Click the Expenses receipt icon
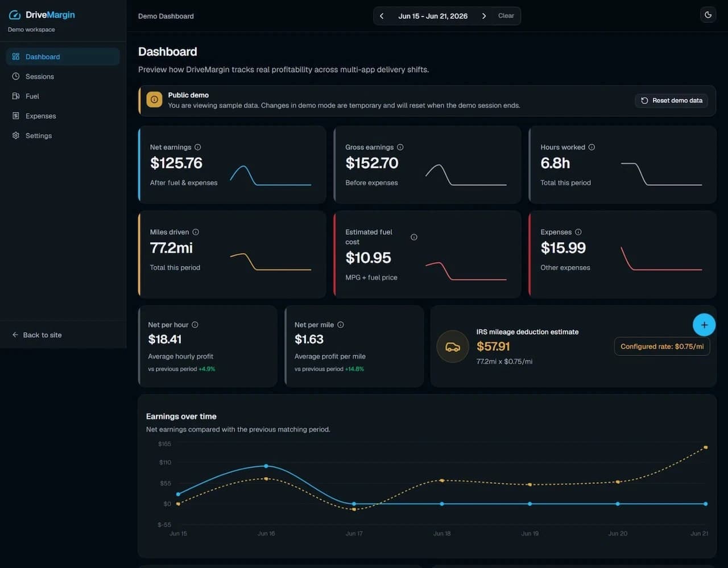This screenshot has height=568, width=728. (x=16, y=116)
